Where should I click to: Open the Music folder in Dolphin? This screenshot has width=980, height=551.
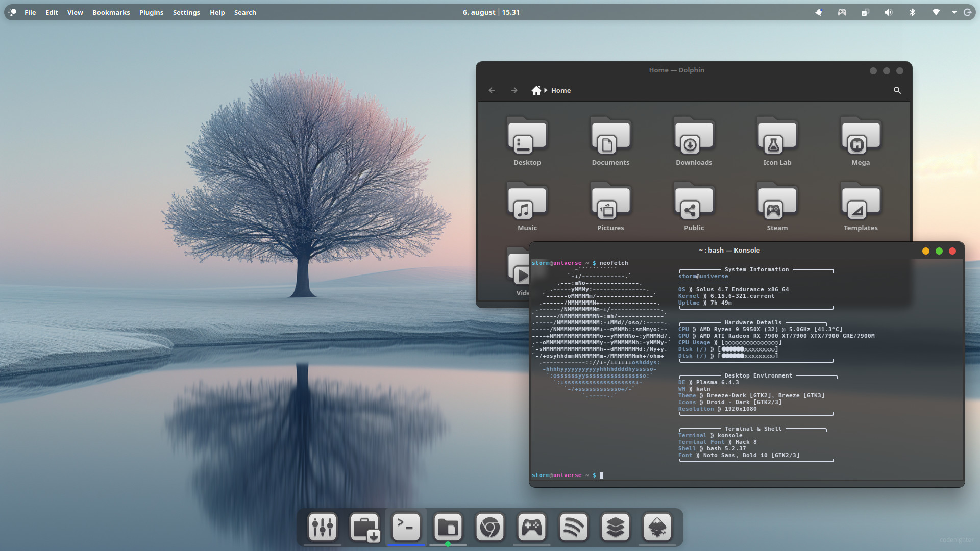tap(527, 206)
